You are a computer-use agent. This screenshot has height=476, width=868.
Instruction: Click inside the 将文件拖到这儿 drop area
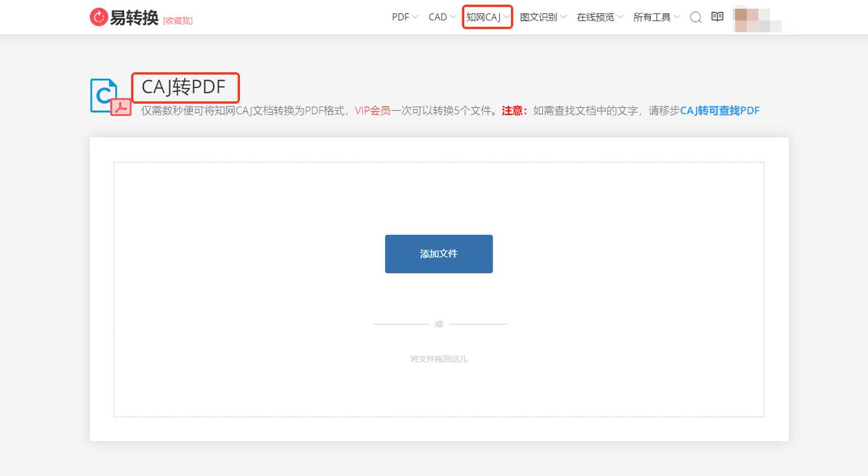point(439,359)
